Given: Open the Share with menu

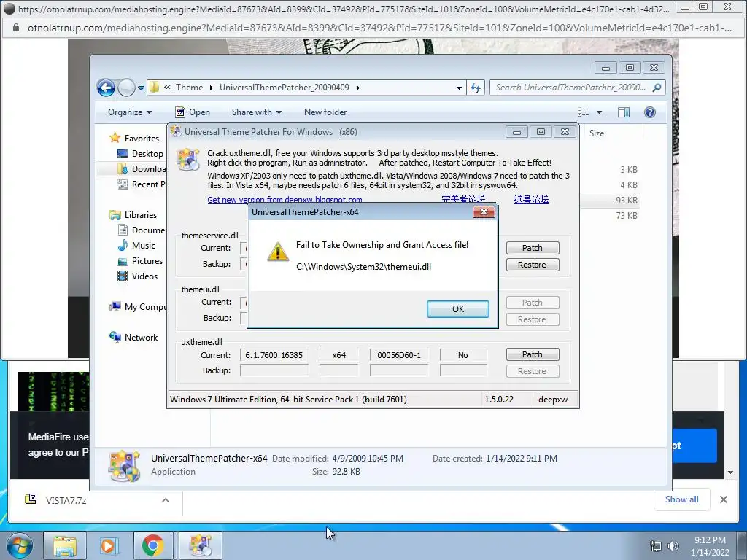Looking at the screenshot, I should [256, 112].
